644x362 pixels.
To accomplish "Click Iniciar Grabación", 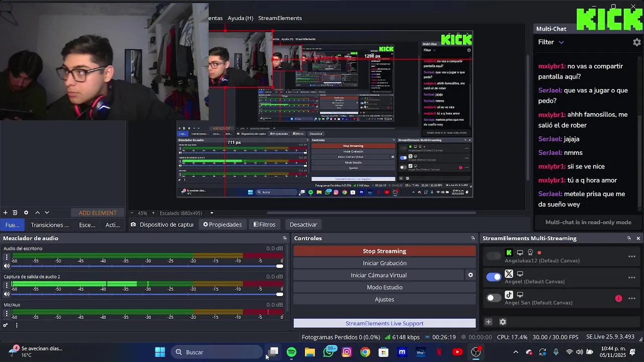I will pyautogui.click(x=384, y=263).
